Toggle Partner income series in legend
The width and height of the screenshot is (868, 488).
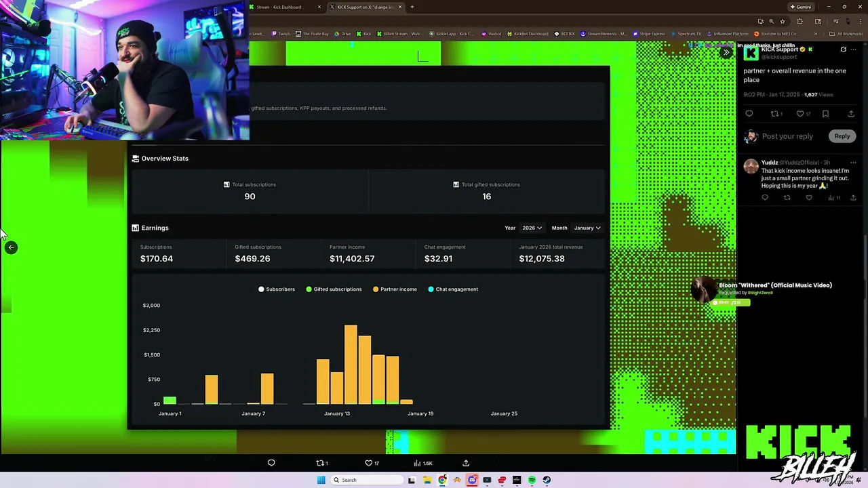coord(395,289)
